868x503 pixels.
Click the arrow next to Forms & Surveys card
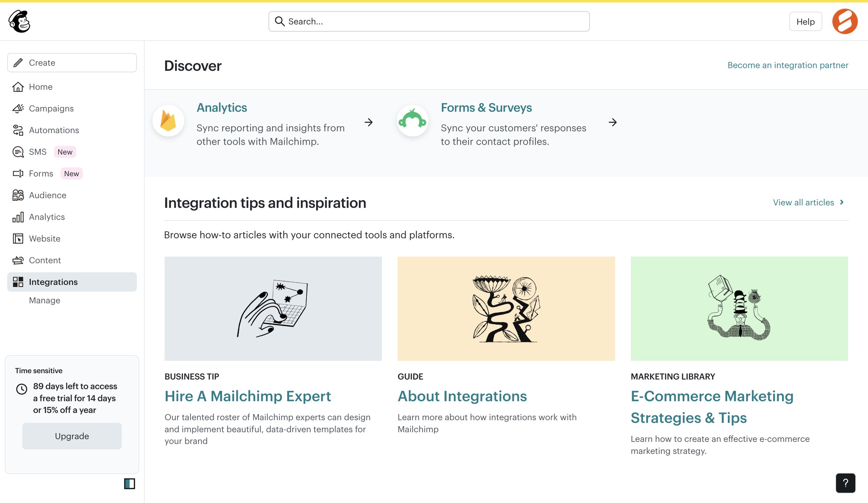pyautogui.click(x=613, y=122)
